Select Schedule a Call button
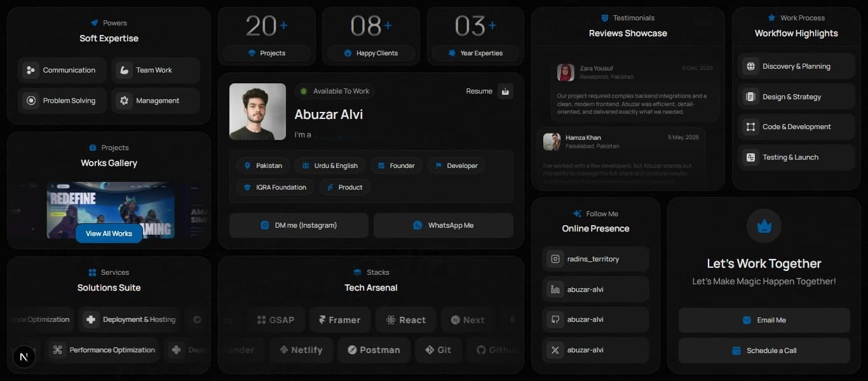 pyautogui.click(x=764, y=350)
